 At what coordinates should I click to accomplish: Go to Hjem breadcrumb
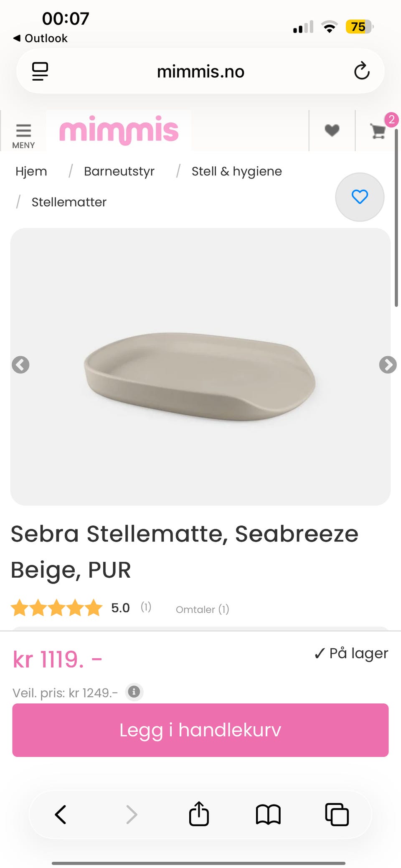pyautogui.click(x=31, y=171)
